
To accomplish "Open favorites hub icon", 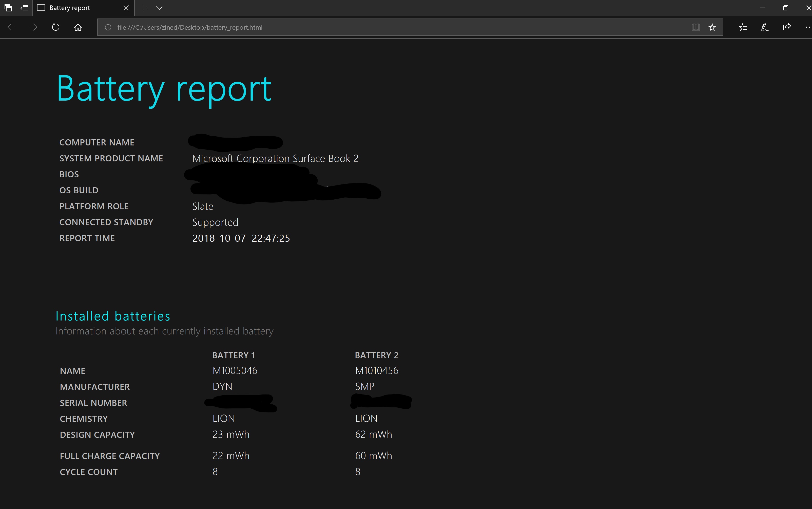I will pyautogui.click(x=743, y=27).
